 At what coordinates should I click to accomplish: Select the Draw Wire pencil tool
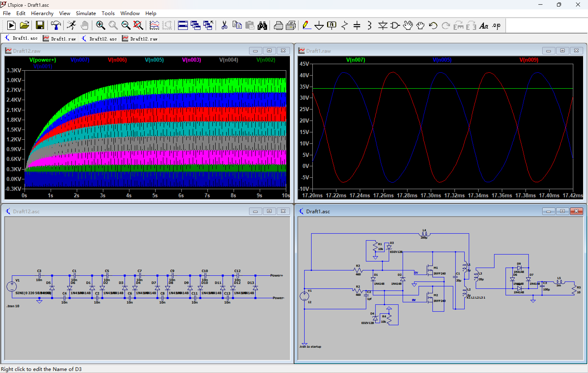[x=306, y=25]
